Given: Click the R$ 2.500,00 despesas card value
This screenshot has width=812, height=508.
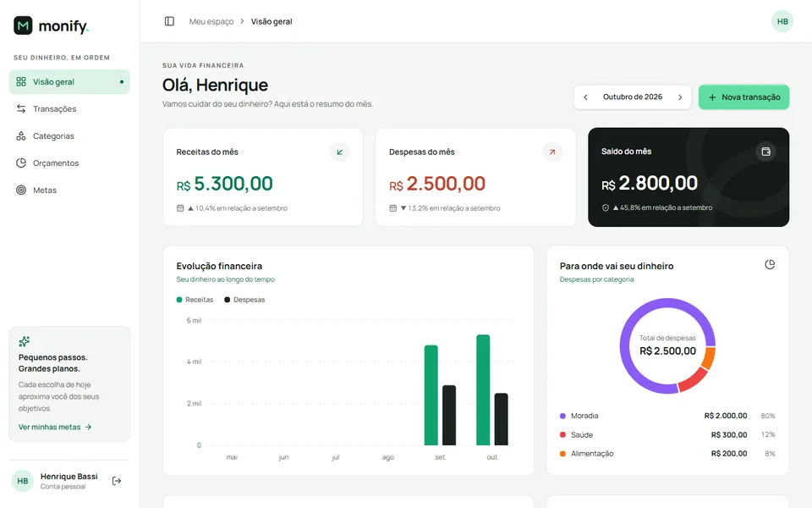Looking at the screenshot, I should click(x=437, y=184).
